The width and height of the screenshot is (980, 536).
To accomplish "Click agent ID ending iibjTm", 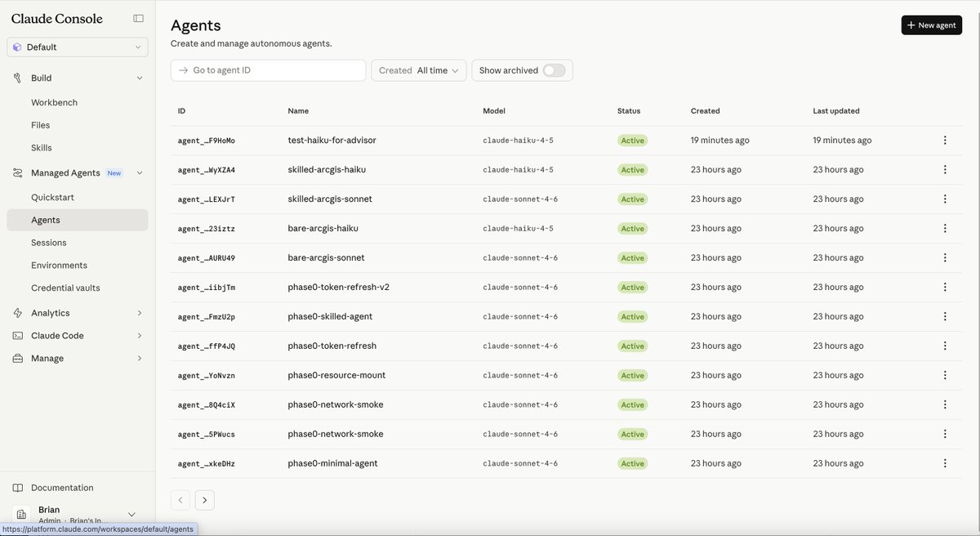I will [207, 288].
